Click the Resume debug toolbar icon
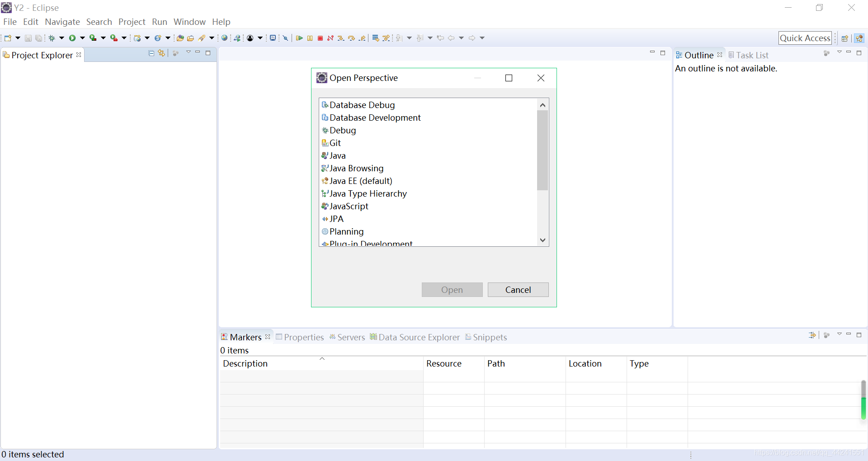The image size is (868, 461). 299,38
